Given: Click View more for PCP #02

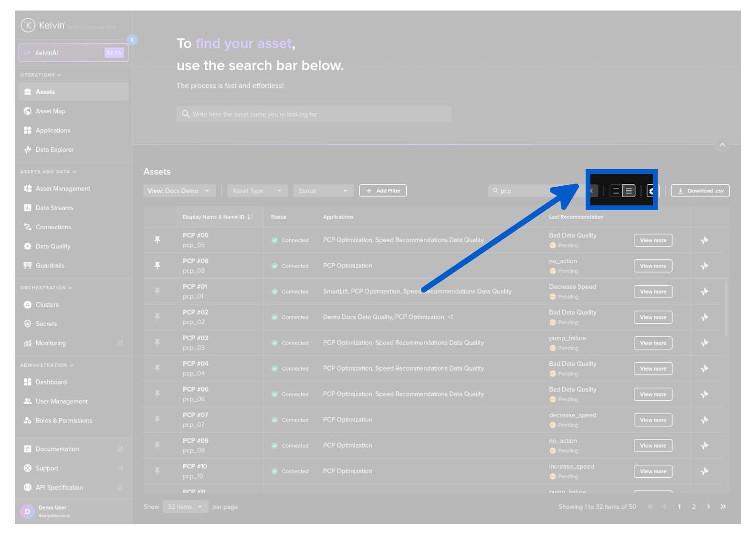Looking at the screenshot, I should (653, 317).
